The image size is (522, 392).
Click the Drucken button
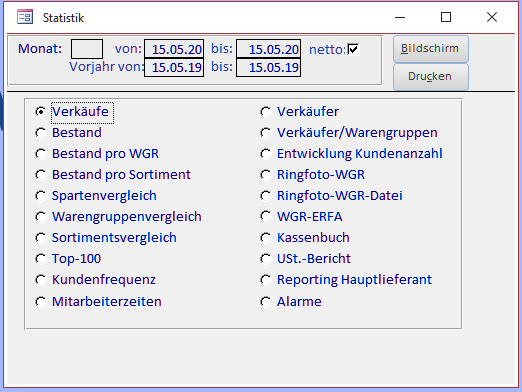pyautogui.click(x=431, y=77)
